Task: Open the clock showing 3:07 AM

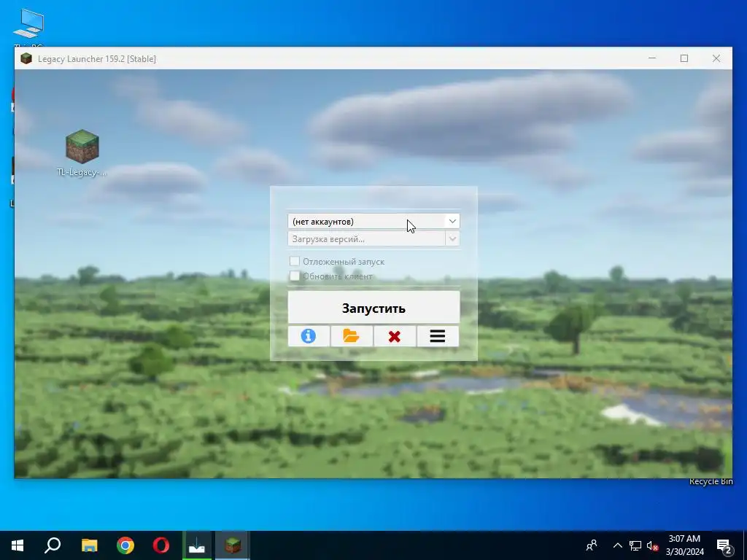Action: tap(684, 545)
